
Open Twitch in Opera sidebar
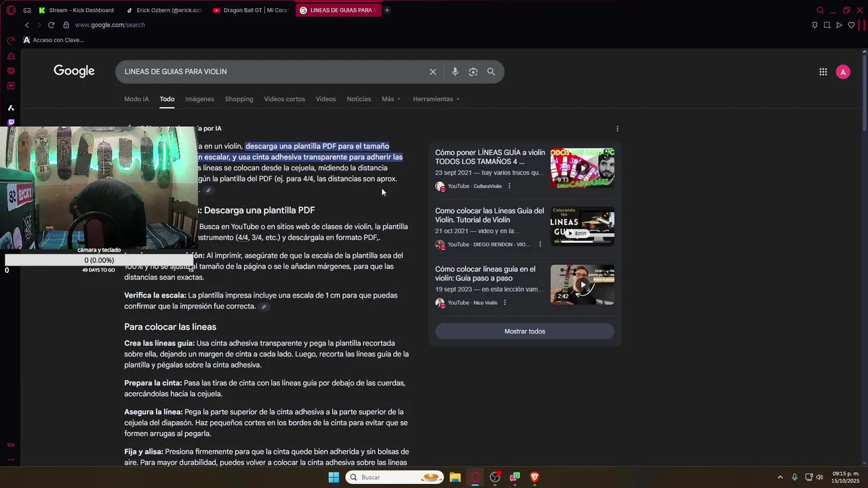(x=11, y=123)
